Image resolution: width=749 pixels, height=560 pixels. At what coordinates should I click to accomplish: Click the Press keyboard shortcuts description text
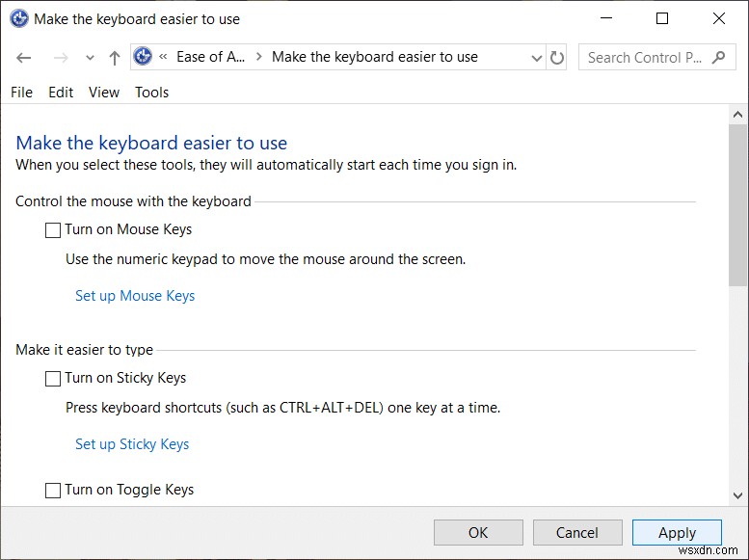click(x=282, y=408)
